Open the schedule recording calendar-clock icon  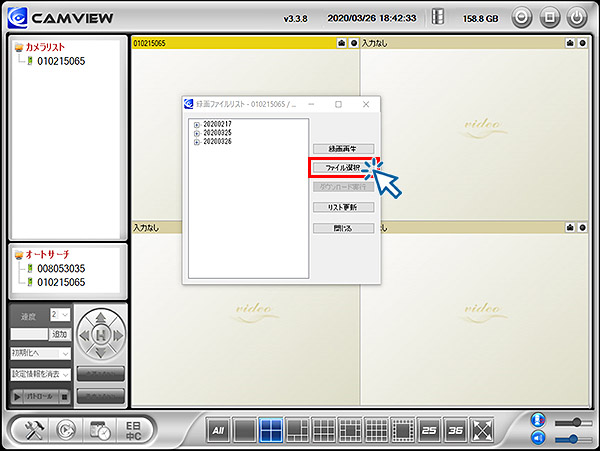[99, 430]
